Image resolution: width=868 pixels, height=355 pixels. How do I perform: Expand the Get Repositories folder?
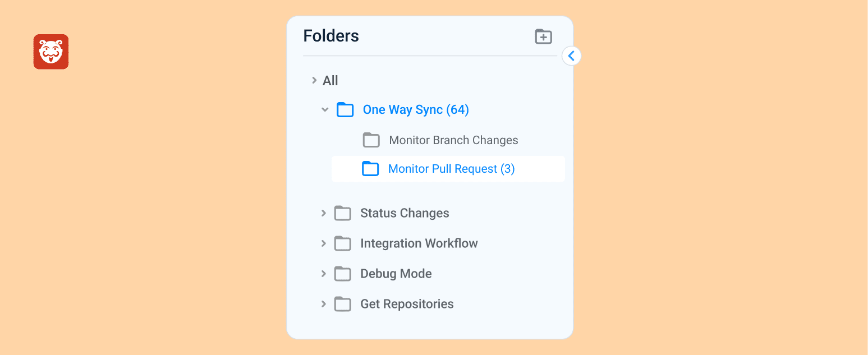(x=324, y=304)
